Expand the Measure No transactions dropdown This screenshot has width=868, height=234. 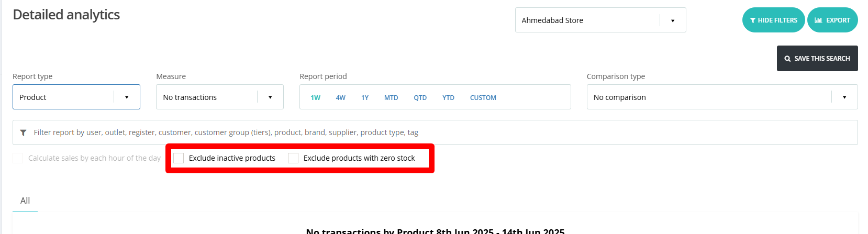220,97
